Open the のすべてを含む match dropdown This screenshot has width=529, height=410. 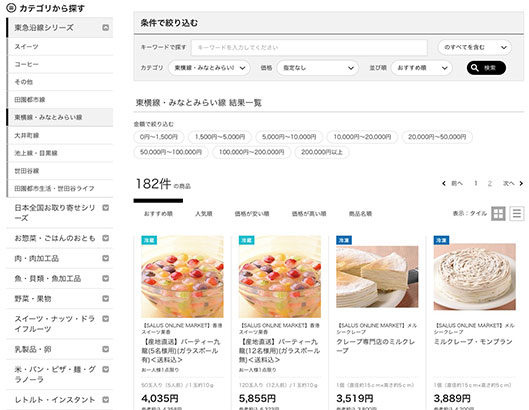pos(474,48)
